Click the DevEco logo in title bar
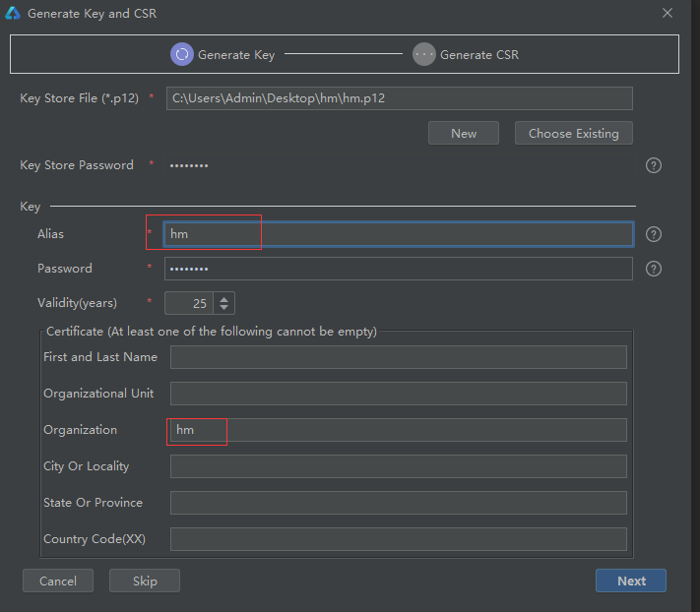 click(13, 13)
